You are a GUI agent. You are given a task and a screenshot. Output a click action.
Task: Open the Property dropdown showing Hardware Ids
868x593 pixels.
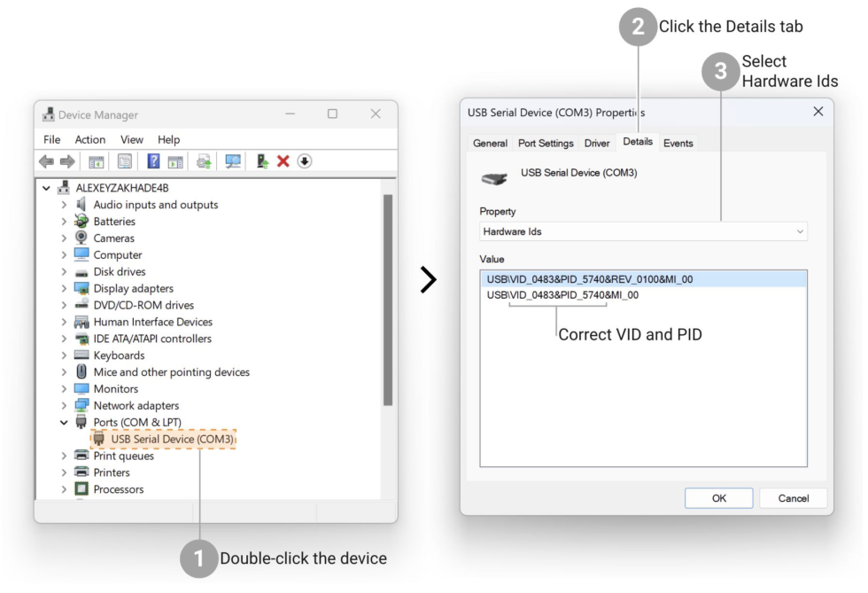643,231
